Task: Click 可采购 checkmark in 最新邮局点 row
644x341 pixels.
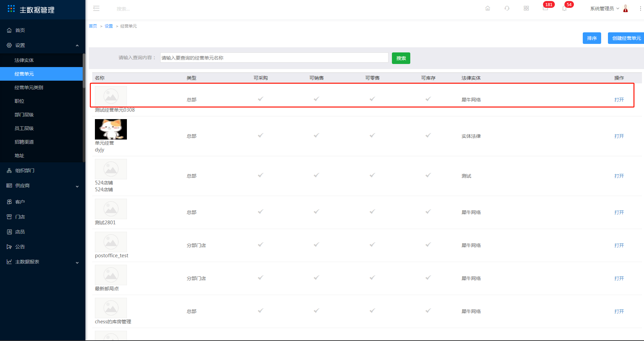Action: [261, 278]
